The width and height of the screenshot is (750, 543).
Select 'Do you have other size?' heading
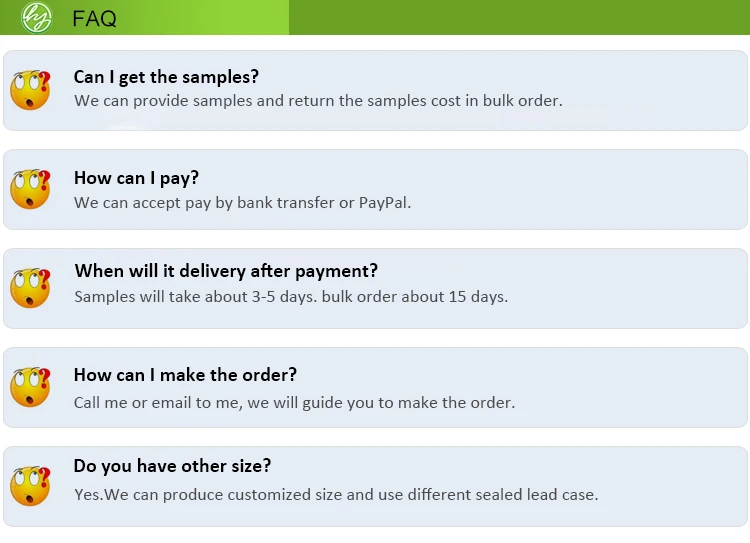172,466
